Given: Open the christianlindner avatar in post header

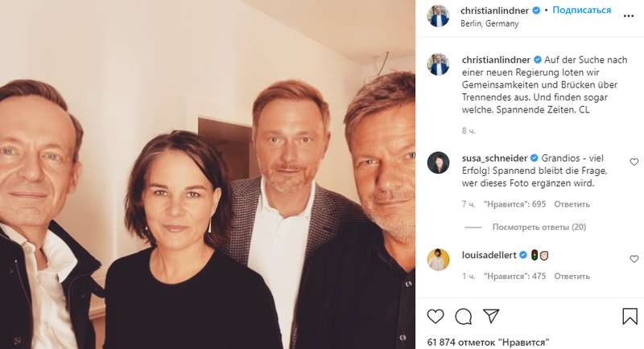Looking at the screenshot, I should coord(439,16).
